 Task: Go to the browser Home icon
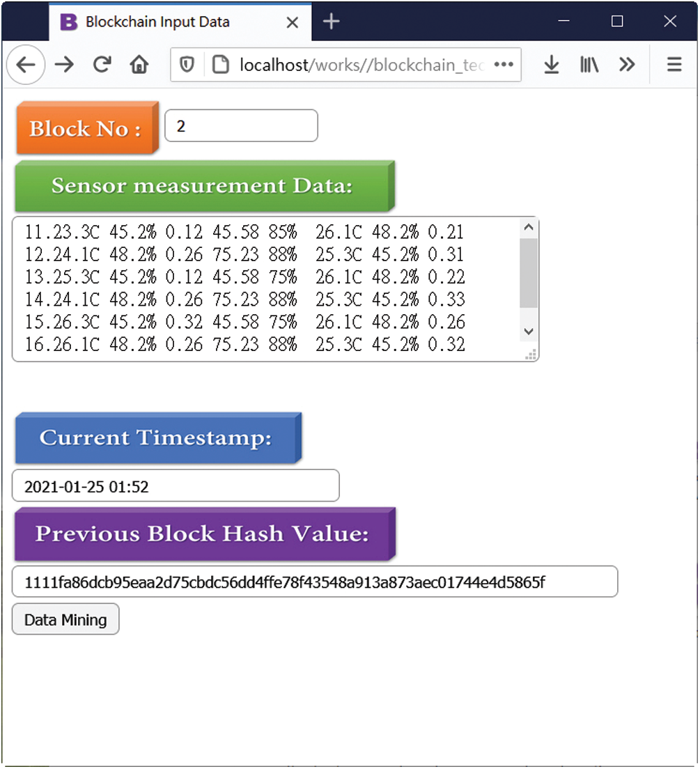139,65
